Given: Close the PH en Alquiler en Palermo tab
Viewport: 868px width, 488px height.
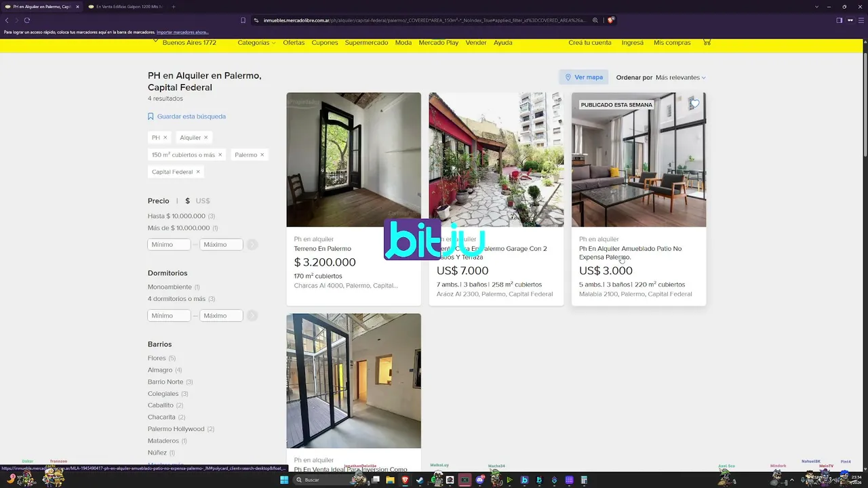Looking at the screenshot, I should [77, 7].
